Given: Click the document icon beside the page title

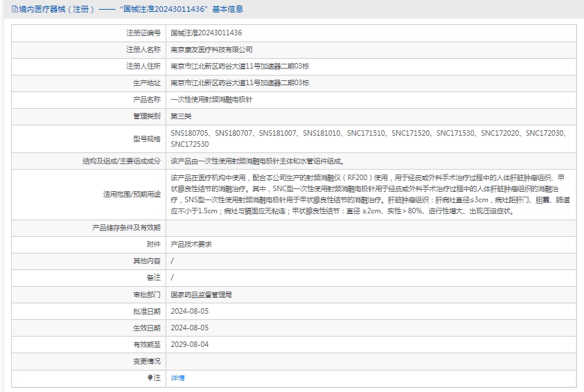Looking at the screenshot, I should tap(15, 9).
